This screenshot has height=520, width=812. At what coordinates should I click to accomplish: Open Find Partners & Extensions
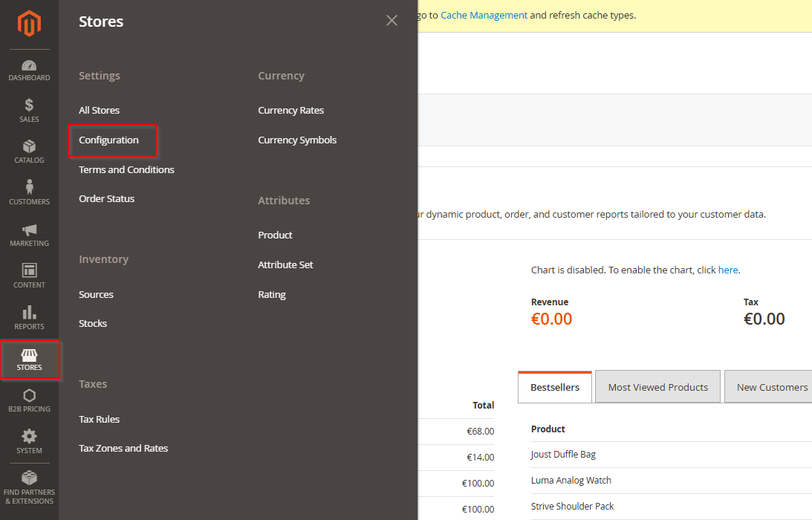29,488
